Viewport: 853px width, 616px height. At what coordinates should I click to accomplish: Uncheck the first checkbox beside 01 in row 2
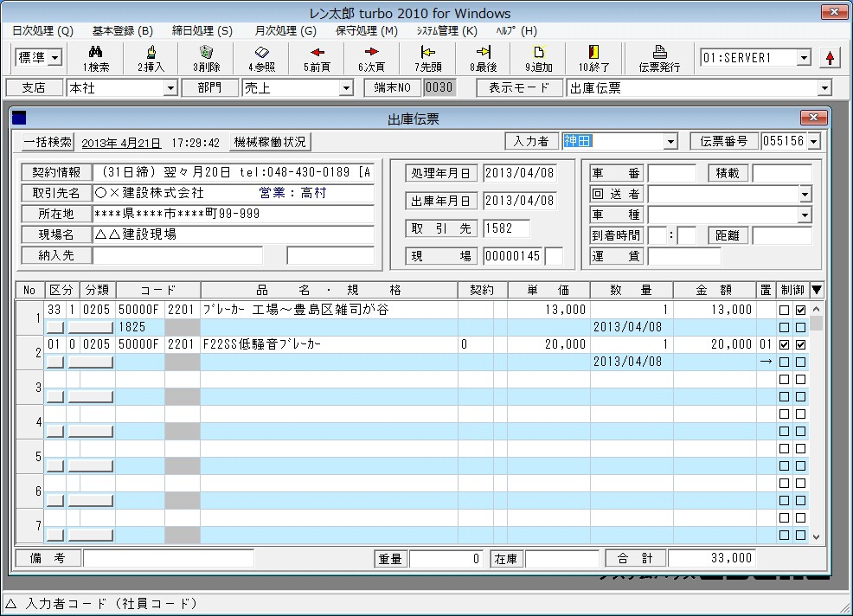(x=784, y=344)
